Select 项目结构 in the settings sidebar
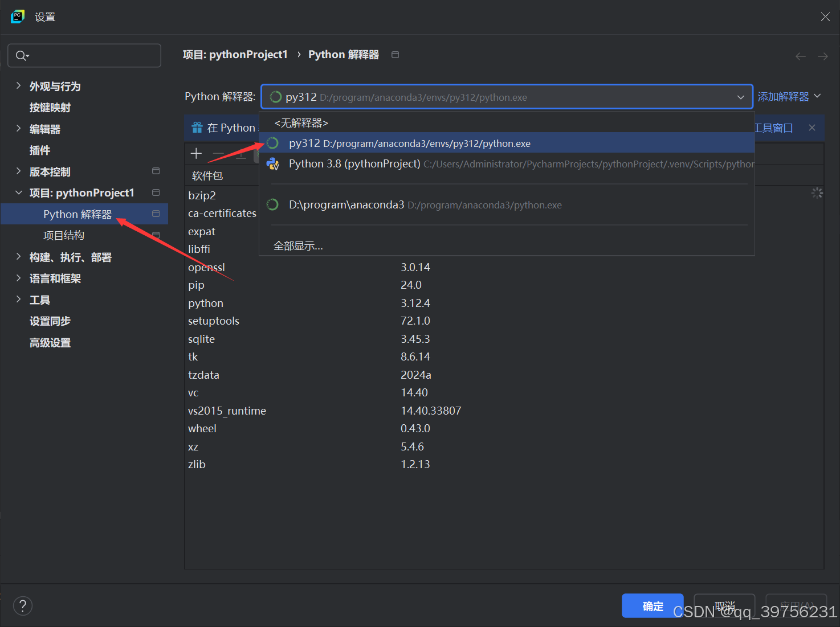 pyautogui.click(x=64, y=235)
